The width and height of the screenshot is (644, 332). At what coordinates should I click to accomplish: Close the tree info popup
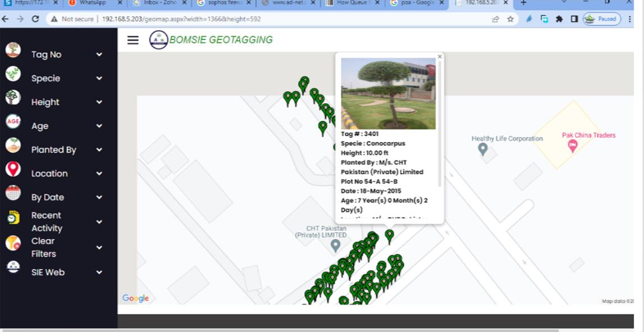[439, 56]
